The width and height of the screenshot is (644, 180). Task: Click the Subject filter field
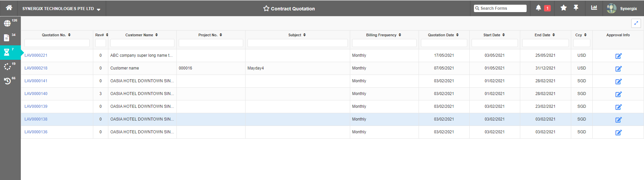click(298, 43)
